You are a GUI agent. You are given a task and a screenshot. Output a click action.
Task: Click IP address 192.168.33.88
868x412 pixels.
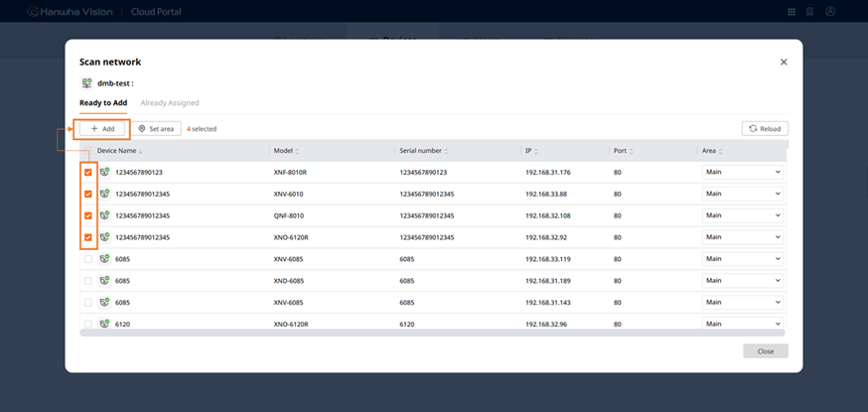coord(546,195)
